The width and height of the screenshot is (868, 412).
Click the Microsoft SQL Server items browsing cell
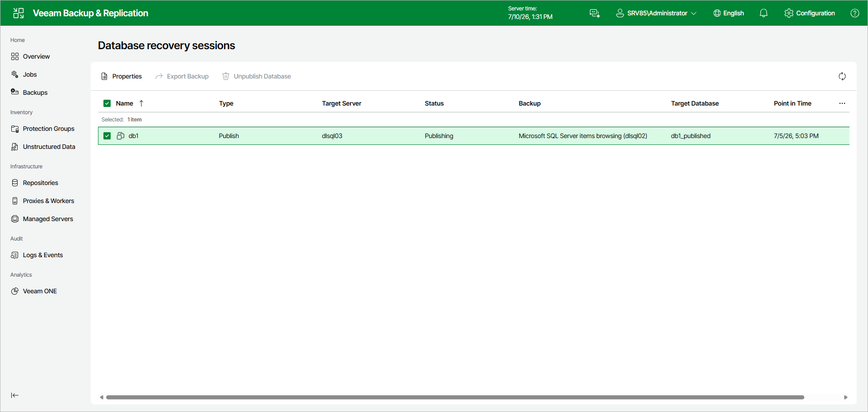(583, 136)
